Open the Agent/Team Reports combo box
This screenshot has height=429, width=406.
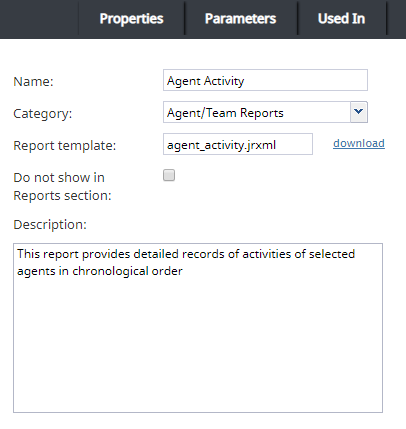[x=265, y=112]
